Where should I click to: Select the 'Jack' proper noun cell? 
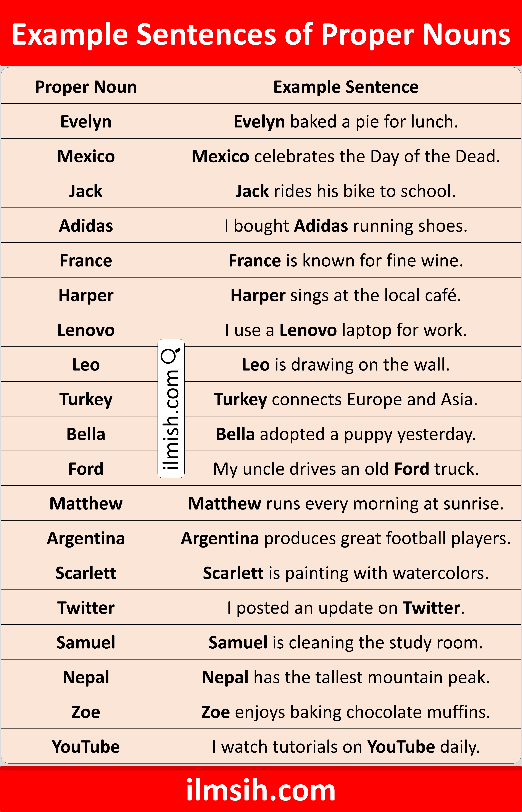tap(86, 191)
